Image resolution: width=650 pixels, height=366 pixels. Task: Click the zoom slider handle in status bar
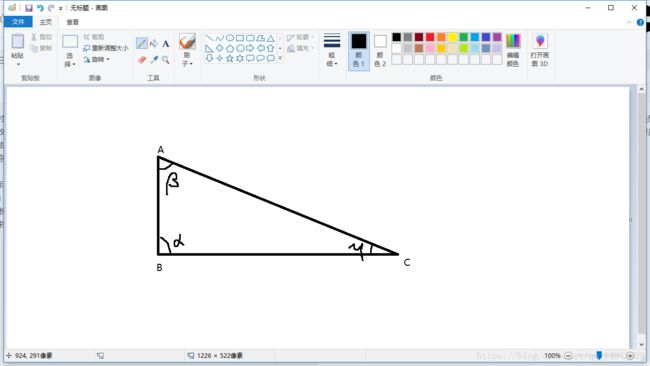tap(599, 355)
